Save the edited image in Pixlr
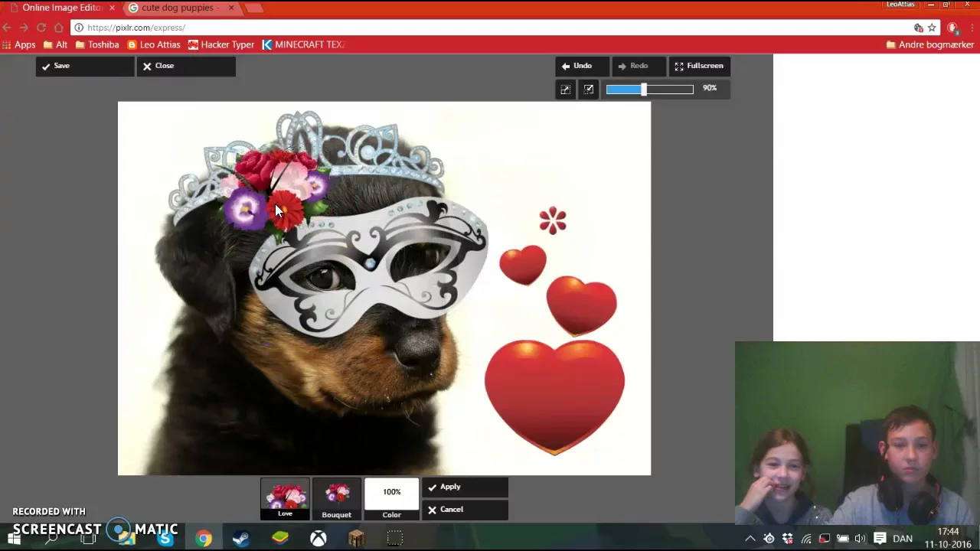 tap(84, 66)
